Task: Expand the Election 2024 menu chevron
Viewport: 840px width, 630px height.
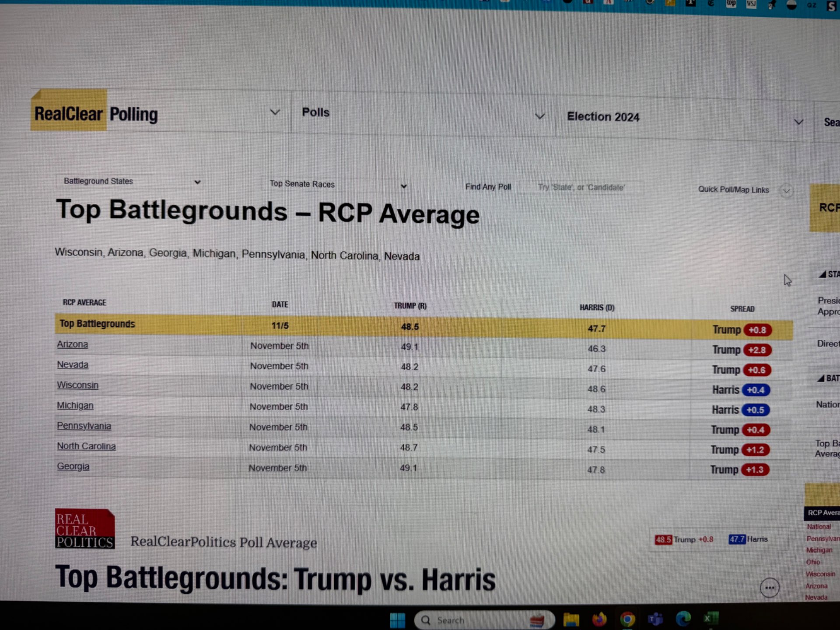Action: tap(798, 122)
